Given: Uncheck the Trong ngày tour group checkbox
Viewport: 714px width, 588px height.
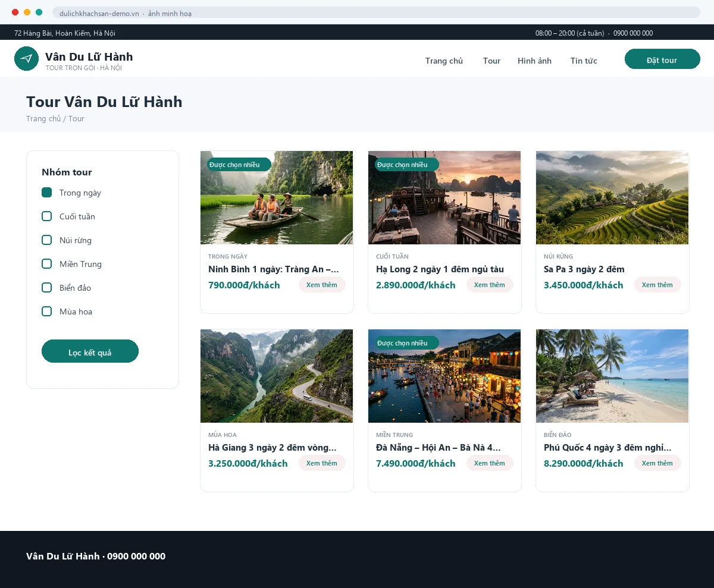Looking at the screenshot, I should pyautogui.click(x=47, y=193).
